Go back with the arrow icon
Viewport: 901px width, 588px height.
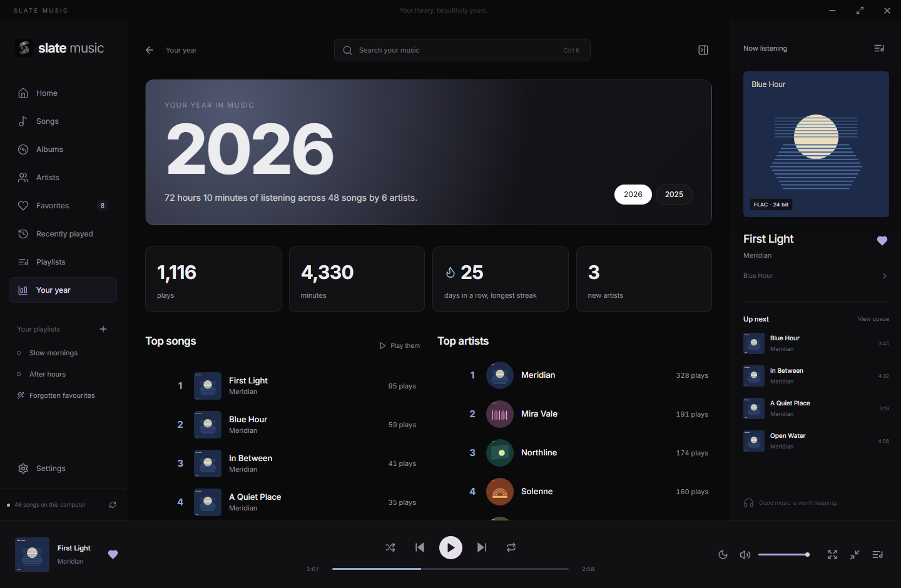pos(150,50)
